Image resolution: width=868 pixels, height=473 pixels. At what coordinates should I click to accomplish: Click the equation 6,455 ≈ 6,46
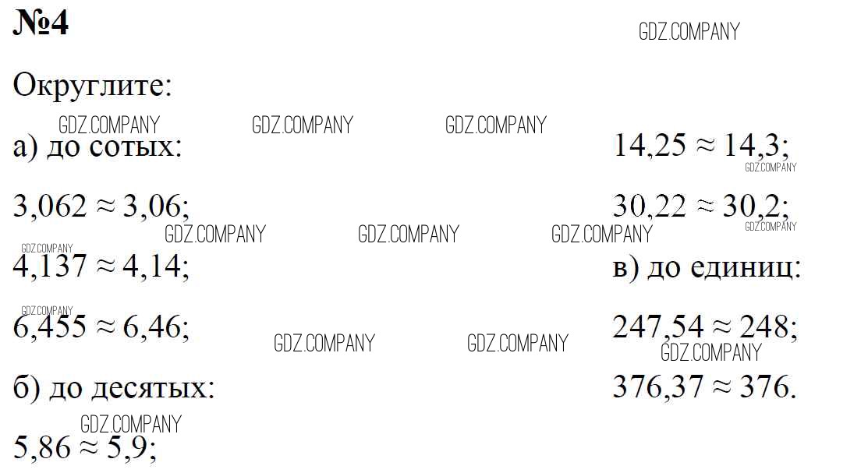(101, 327)
